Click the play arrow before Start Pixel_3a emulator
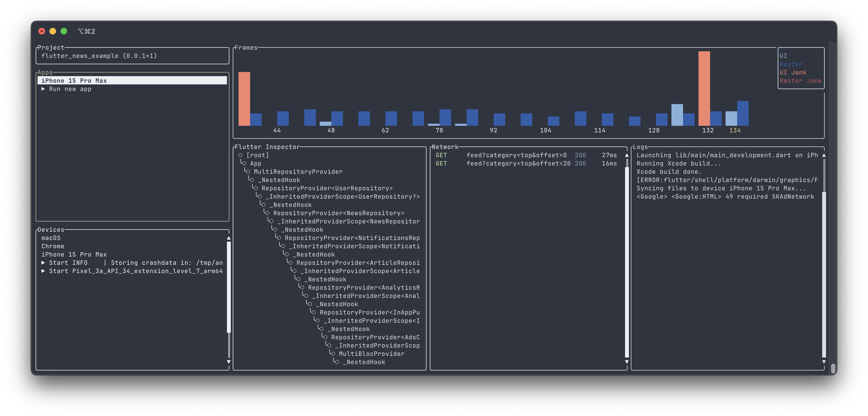The image size is (868, 416). pos(43,271)
